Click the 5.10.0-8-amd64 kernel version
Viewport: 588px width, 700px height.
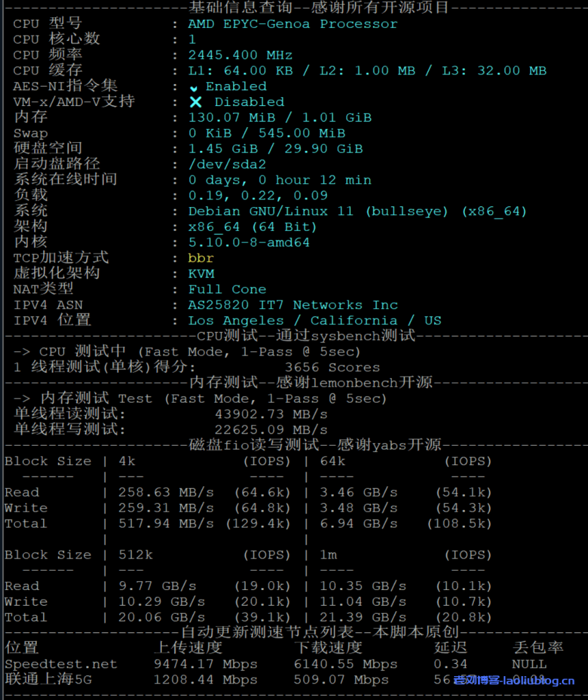click(x=249, y=243)
